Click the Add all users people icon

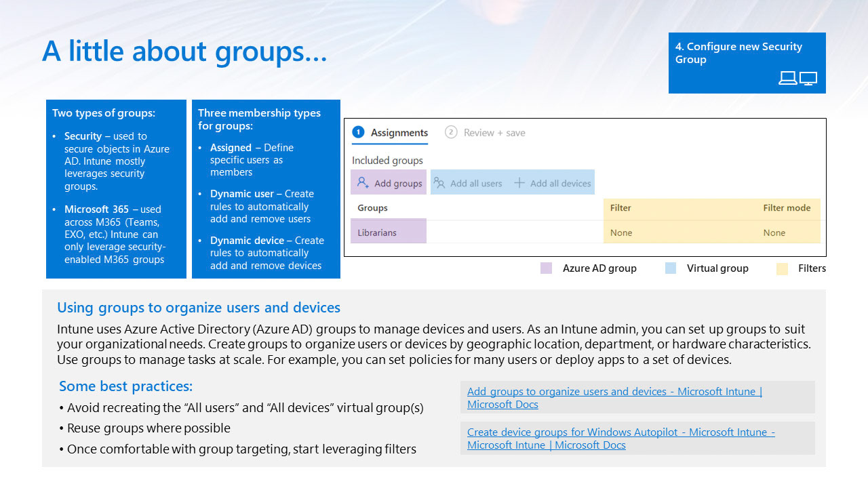(x=439, y=183)
